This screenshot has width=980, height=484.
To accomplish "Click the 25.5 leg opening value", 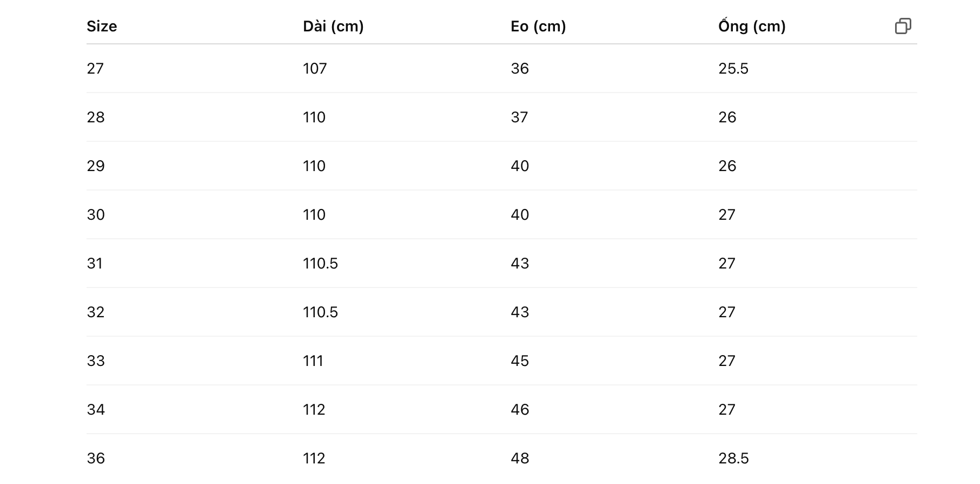I will pyautogui.click(x=733, y=68).
